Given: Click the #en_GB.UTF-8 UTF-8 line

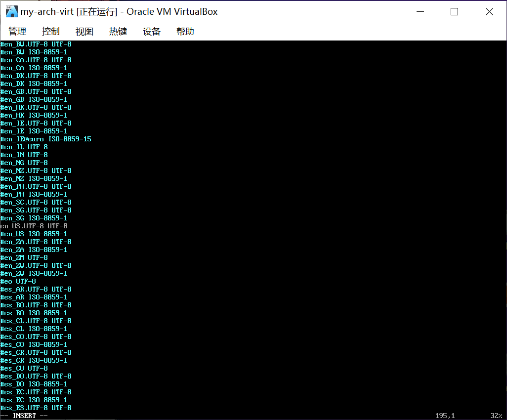Looking at the screenshot, I should click(36, 91).
